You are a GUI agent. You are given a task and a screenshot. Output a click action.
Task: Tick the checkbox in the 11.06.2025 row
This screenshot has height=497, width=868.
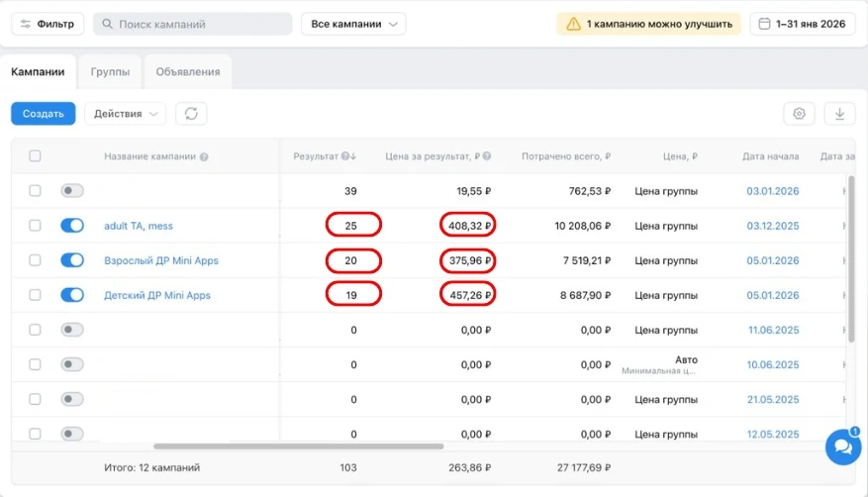click(35, 330)
